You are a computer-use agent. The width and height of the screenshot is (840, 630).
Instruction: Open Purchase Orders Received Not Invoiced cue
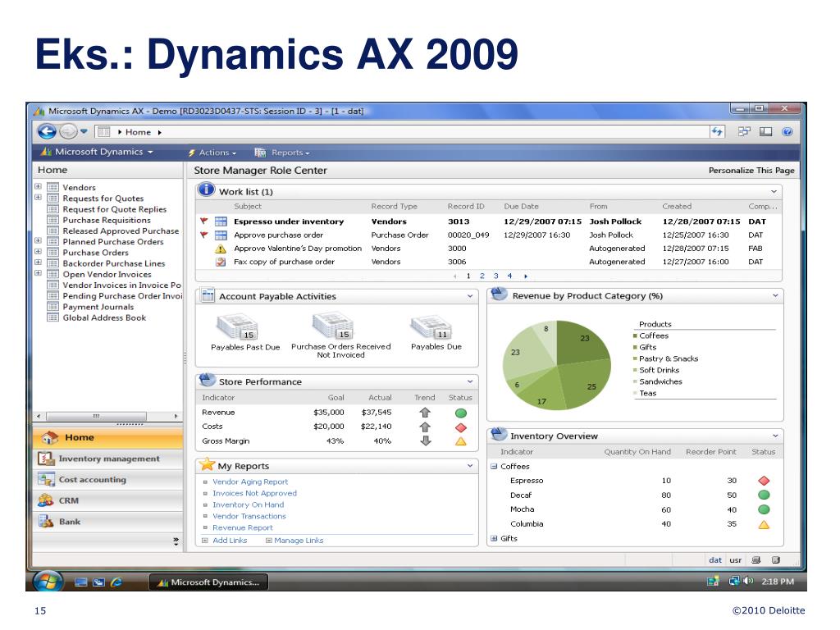[x=340, y=336]
